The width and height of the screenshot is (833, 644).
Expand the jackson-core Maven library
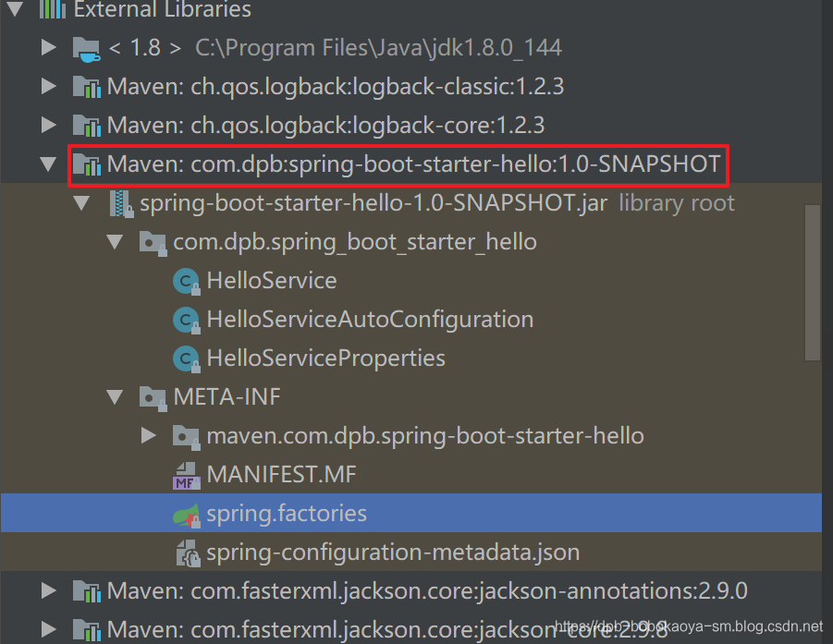(x=49, y=629)
